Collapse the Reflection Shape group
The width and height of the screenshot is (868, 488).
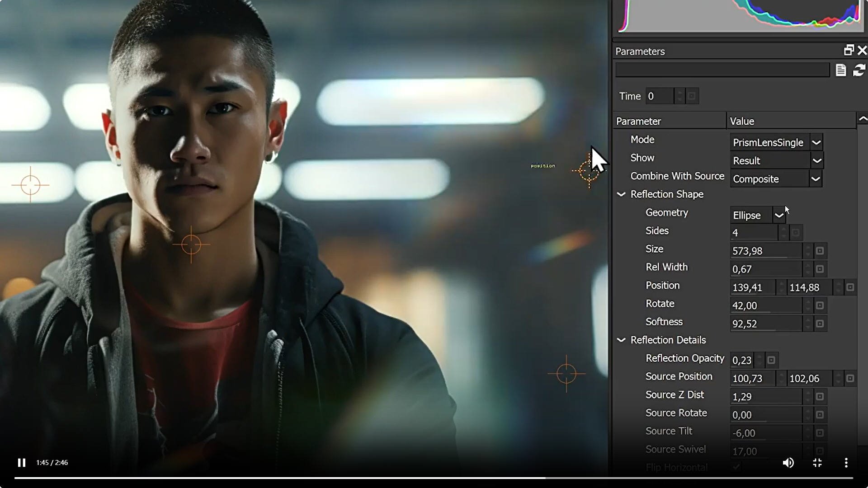(621, 194)
